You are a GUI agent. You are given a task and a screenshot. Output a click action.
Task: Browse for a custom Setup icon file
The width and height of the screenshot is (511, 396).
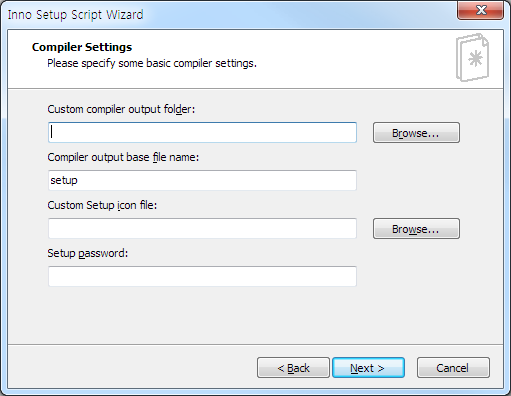[x=416, y=229]
